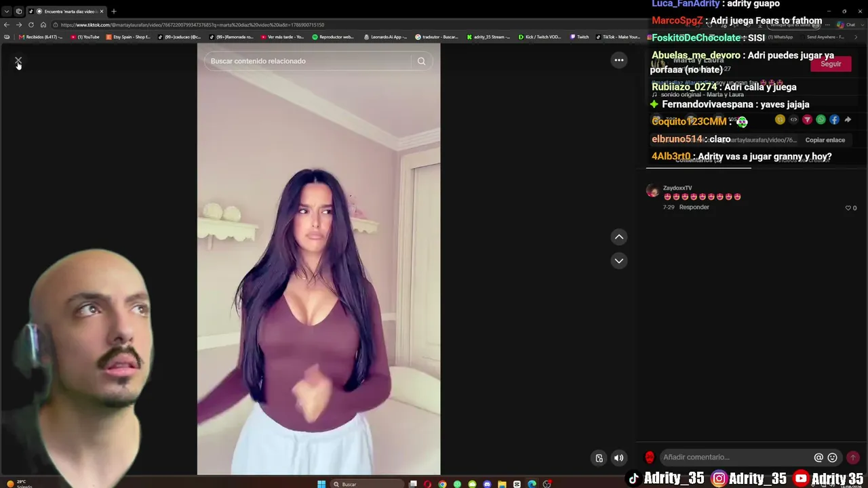
Task: Open the Windows Start menu
Action: pos(321,484)
